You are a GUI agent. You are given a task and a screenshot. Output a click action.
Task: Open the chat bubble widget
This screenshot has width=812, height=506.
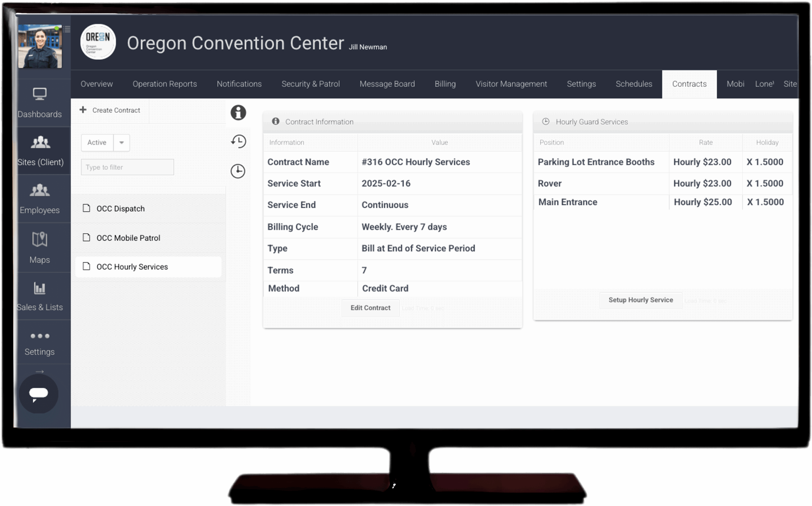[x=38, y=394]
